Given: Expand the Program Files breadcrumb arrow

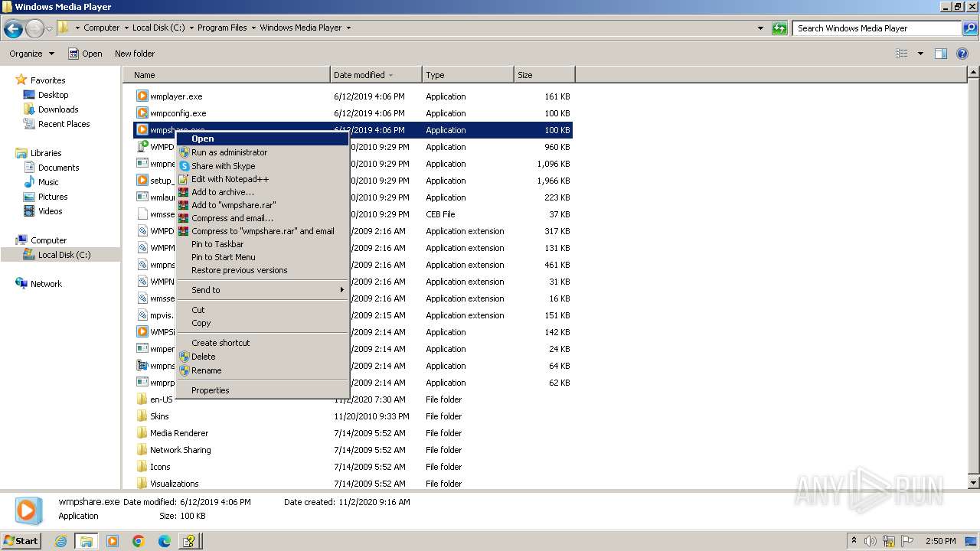Looking at the screenshot, I should [x=253, y=28].
